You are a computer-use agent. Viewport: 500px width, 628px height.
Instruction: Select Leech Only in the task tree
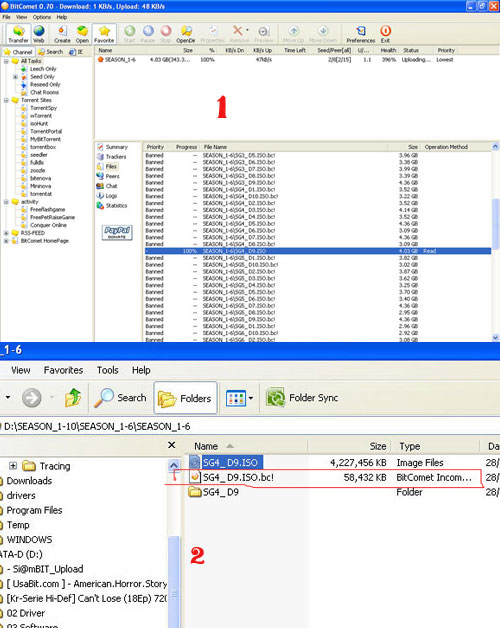(43, 69)
